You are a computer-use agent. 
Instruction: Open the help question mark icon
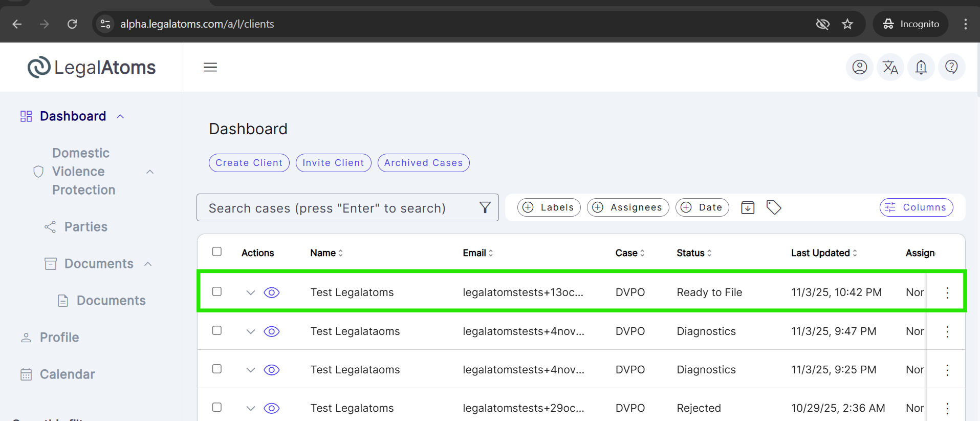[951, 67]
